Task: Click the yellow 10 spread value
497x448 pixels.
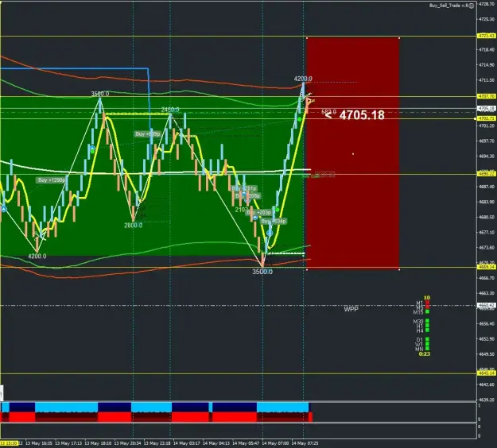Action: (427, 298)
